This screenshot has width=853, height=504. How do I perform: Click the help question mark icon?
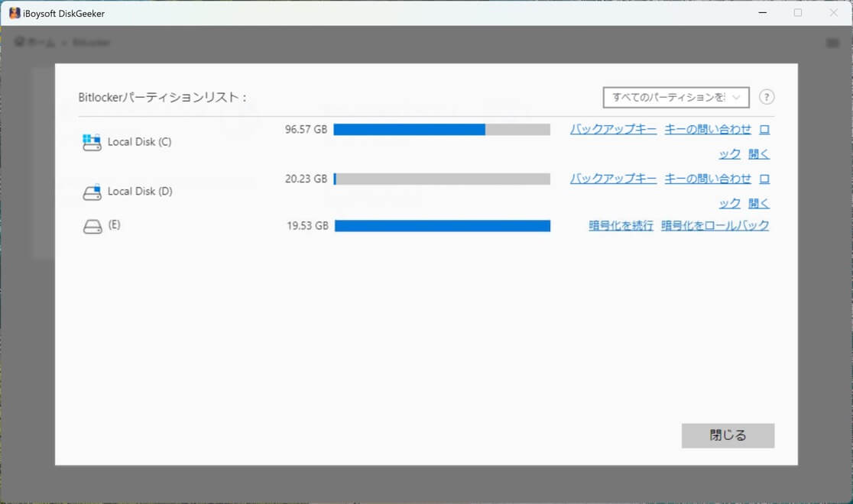click(766, 97)
